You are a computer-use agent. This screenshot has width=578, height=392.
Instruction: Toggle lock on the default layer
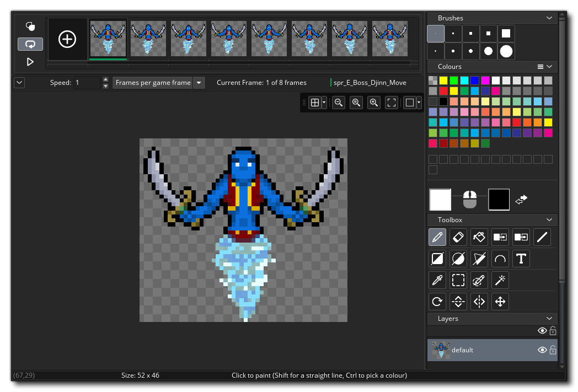553,350
